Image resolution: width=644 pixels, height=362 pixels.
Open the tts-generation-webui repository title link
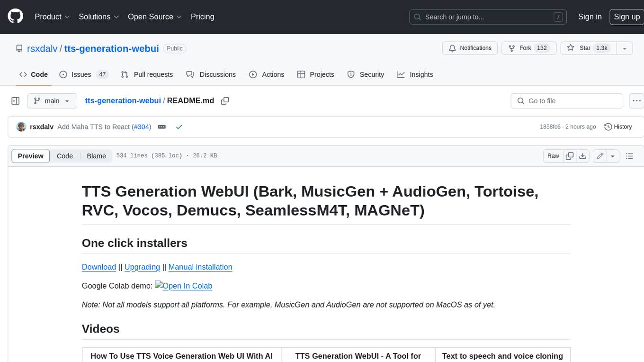click(112, 48)
